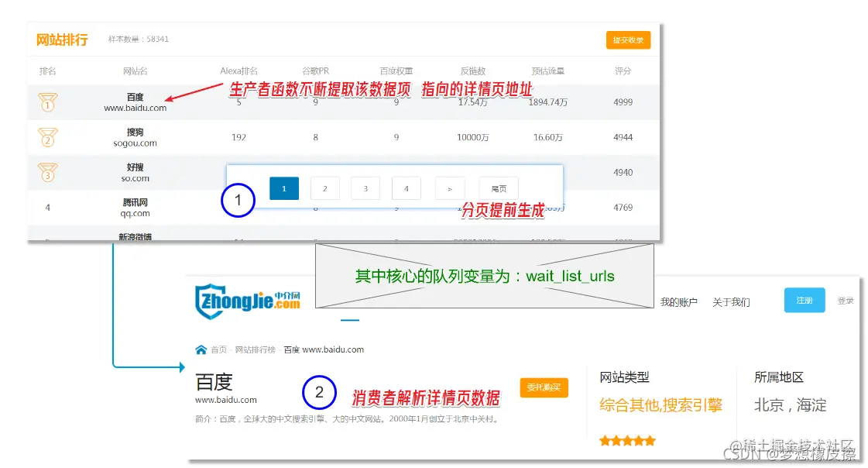Click the silver medal icon beside 搜狗

click(47, 137)
